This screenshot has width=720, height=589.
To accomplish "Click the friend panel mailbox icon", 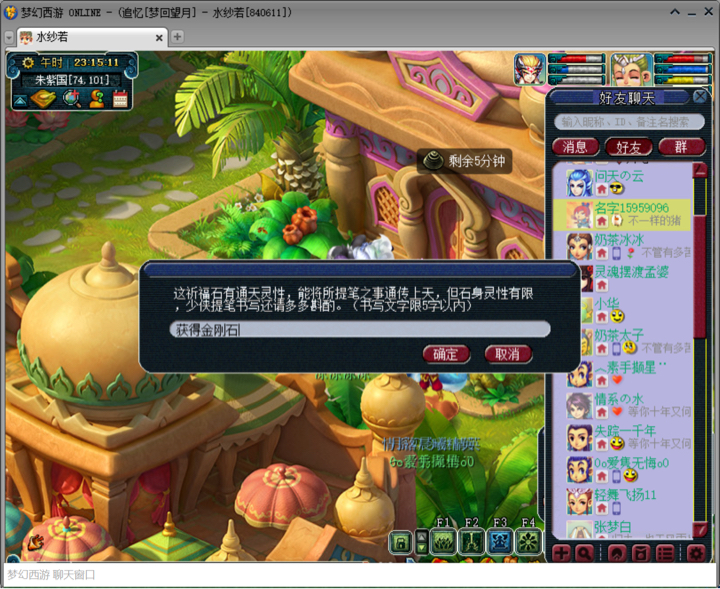I will [x=641, y=553].
